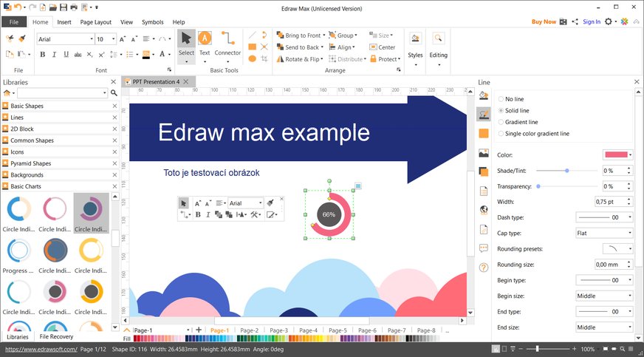Select the Pyramid Shapes library
644x357 pixels.
click(x=31, y=163)
